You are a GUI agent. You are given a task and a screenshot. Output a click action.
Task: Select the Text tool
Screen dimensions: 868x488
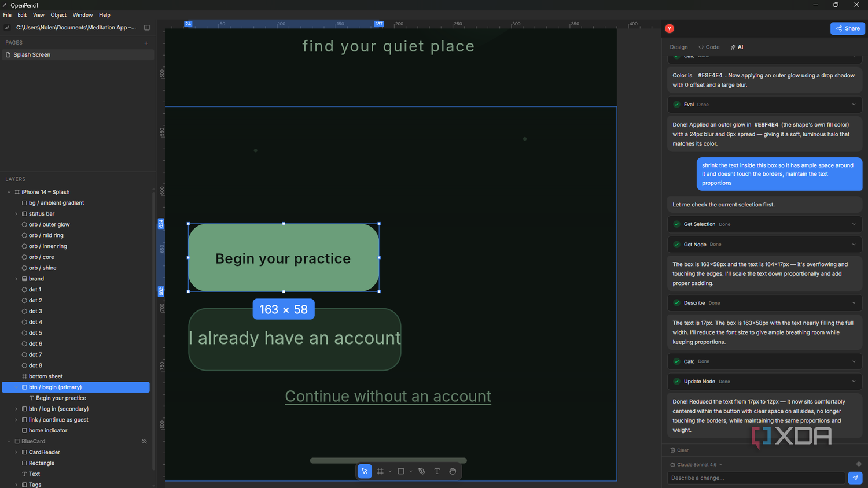click(x=437, y=471)
